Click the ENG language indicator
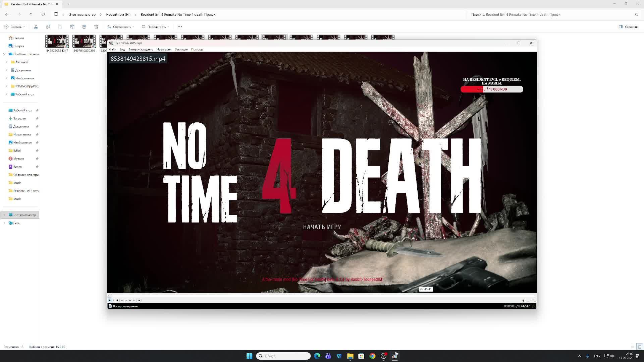Screen dimensions: 644x362 pyautogui.click(x=597, y=356)
